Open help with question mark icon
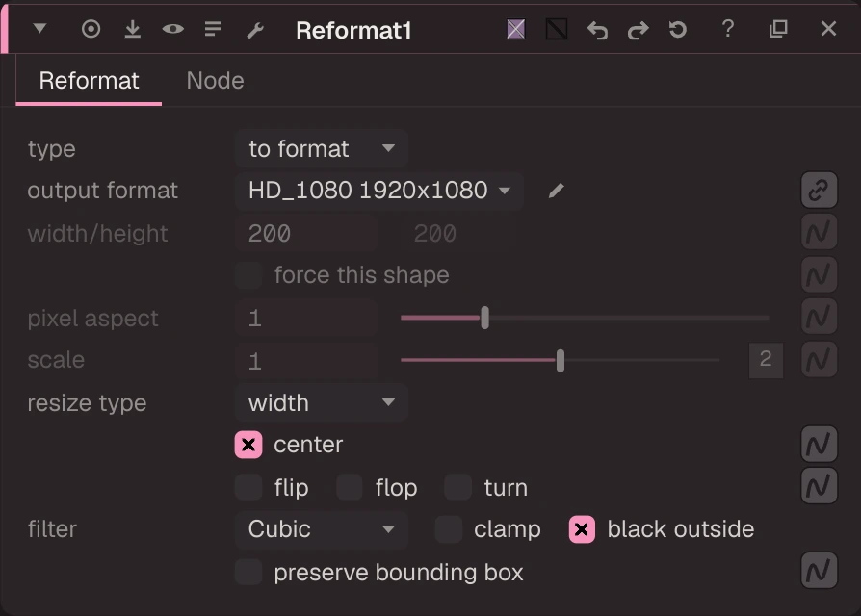The width and height of the screenshot is (861, 616). click(x=728, y=29)
